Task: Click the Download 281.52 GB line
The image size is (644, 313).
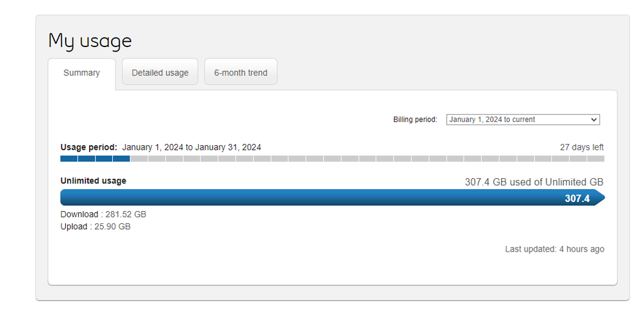Action: (103, 214)
